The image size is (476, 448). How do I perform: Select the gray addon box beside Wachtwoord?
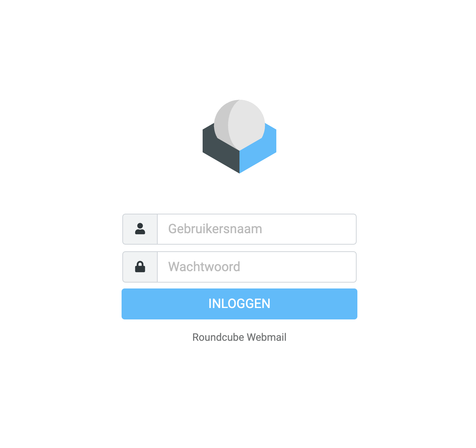pyautogui.click(x=140, y=267)
